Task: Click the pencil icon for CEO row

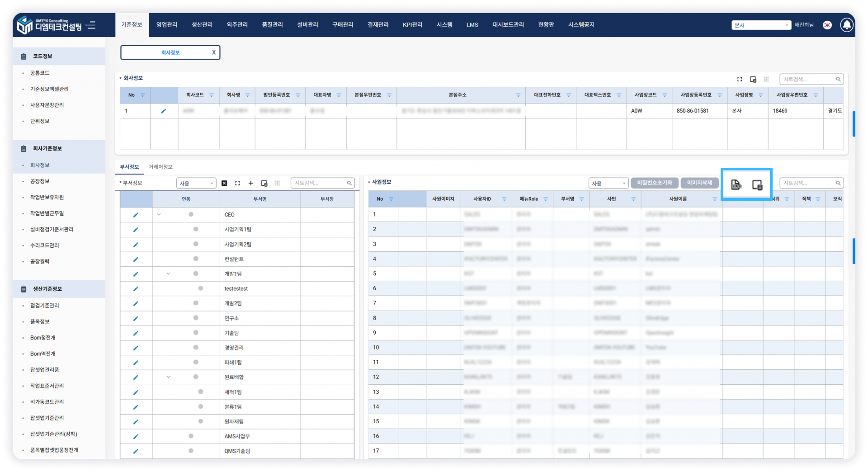Action: pos(136,215)
